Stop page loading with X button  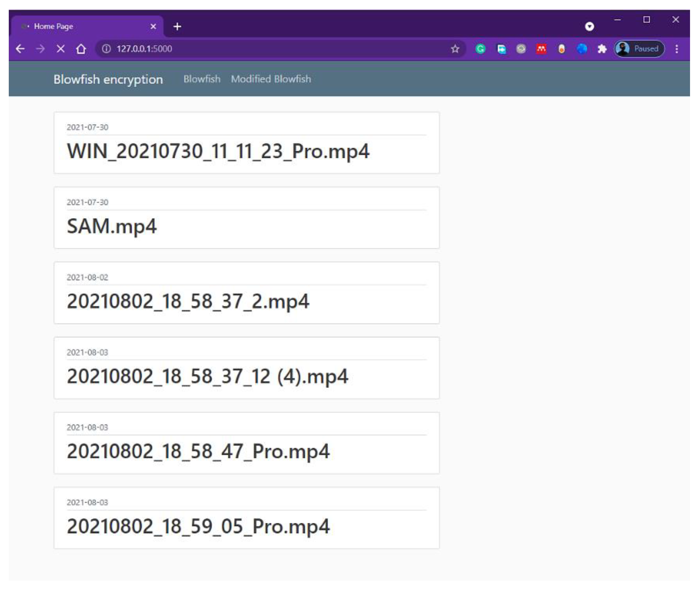pyautogui.click(x=61, y=49)
